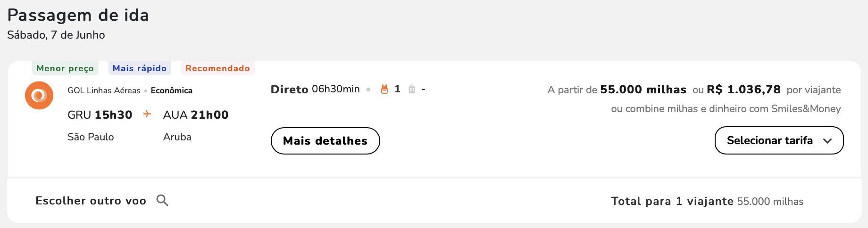Image resolution: width=868 pixels, height=228 pixels.
Task: Select the Recomendado tag
Action: tap(217, 68)
